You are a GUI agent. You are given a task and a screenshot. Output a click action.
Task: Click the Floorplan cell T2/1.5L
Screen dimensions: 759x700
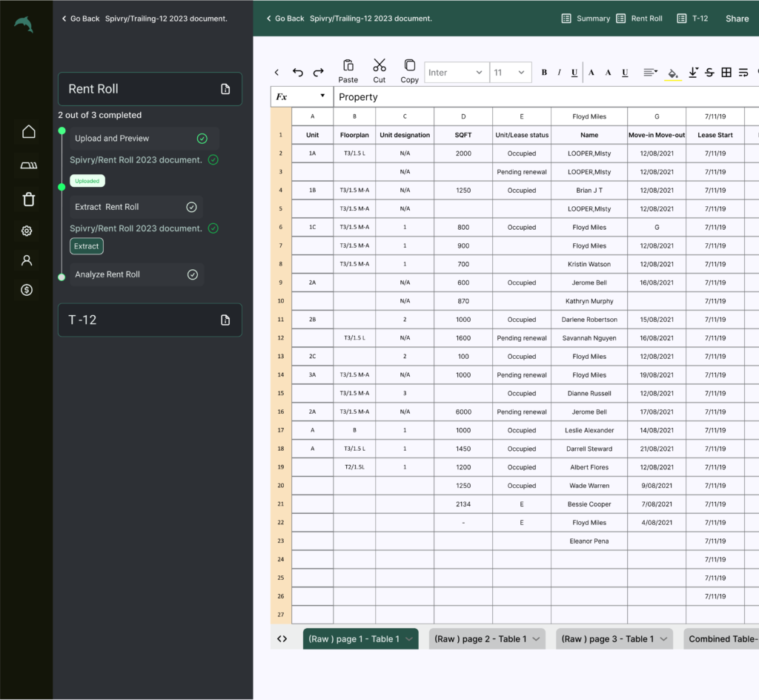pyautogui.click(x=354, y=467)
